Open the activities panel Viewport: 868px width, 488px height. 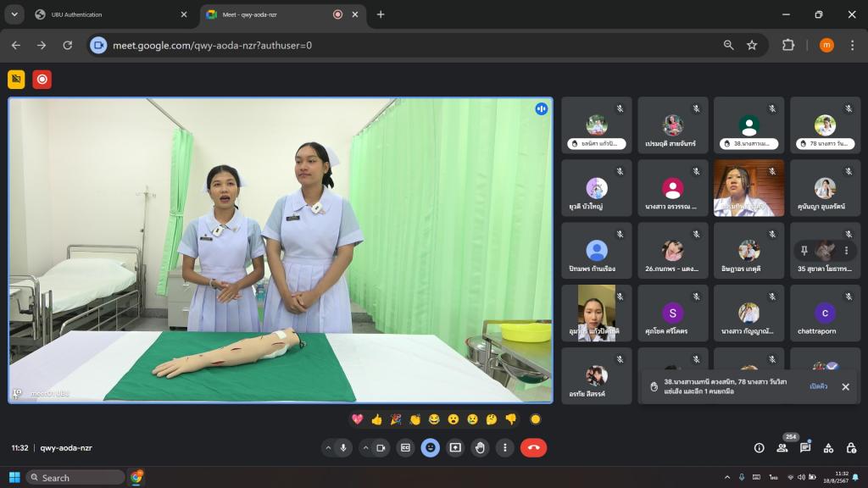point(828,447)
